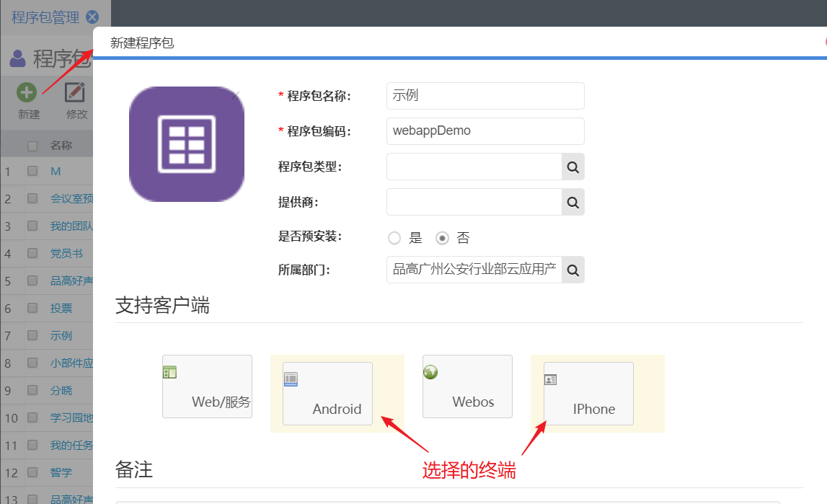Switch to the 程序包管理 tab

click(45, 17)
